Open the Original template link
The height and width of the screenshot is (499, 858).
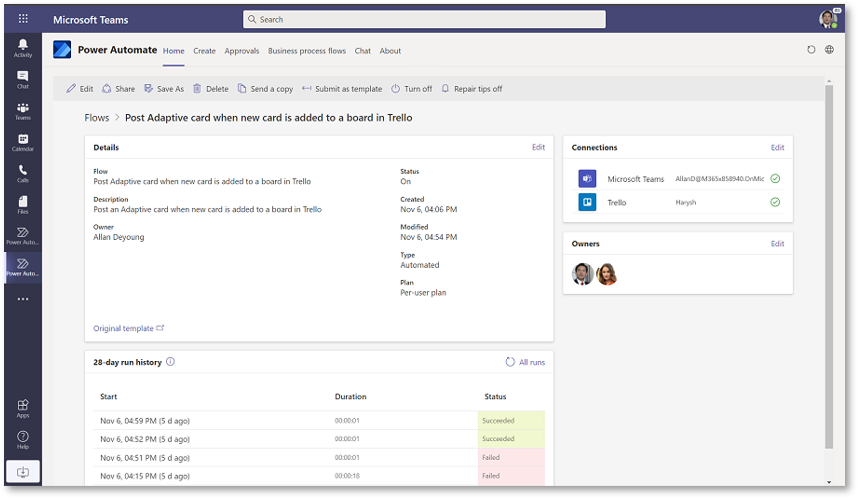pyautogui.click(x=129, y=328)
